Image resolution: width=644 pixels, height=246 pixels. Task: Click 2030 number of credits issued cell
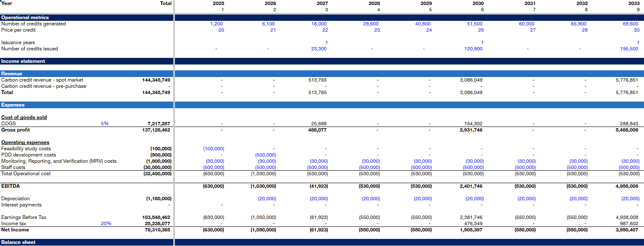473,49
